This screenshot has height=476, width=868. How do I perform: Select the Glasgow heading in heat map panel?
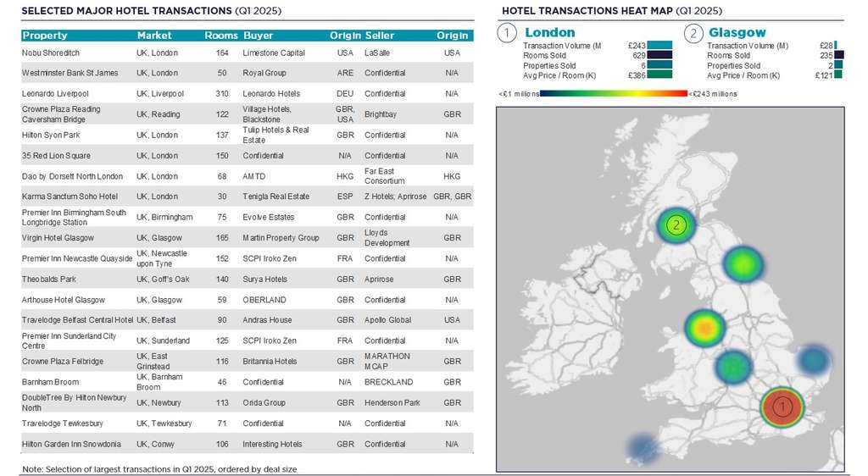tap(737, 33)
